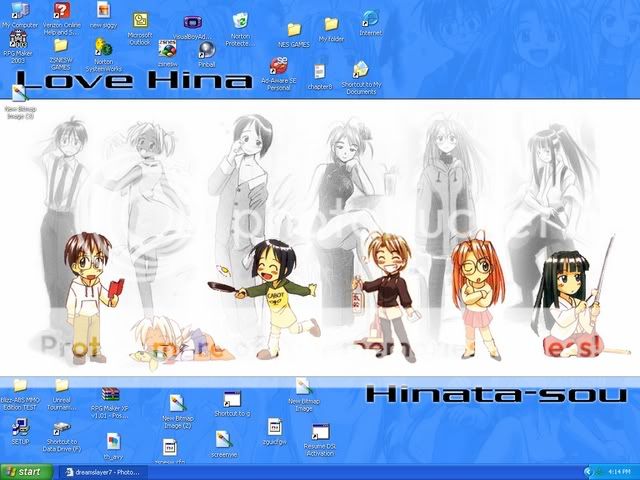Open Microsoft Outlook icon
The height and width of the screenshot is (480, 640).
pos(140,22)
